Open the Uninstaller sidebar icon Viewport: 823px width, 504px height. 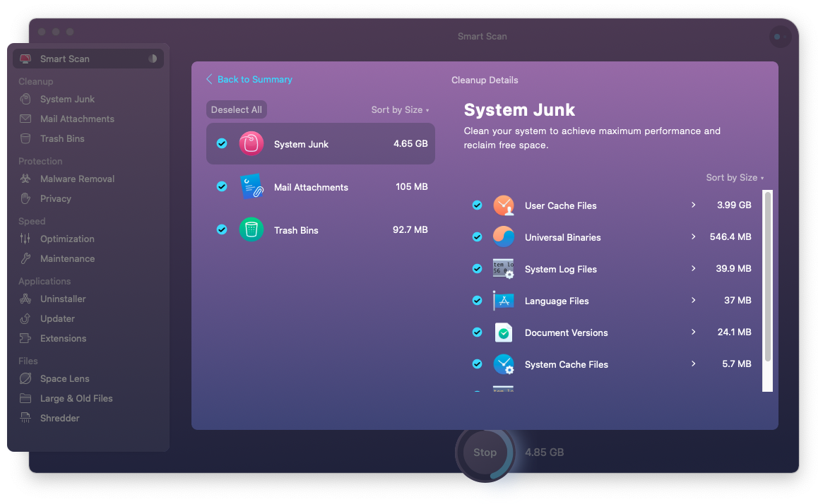(25, 299)
